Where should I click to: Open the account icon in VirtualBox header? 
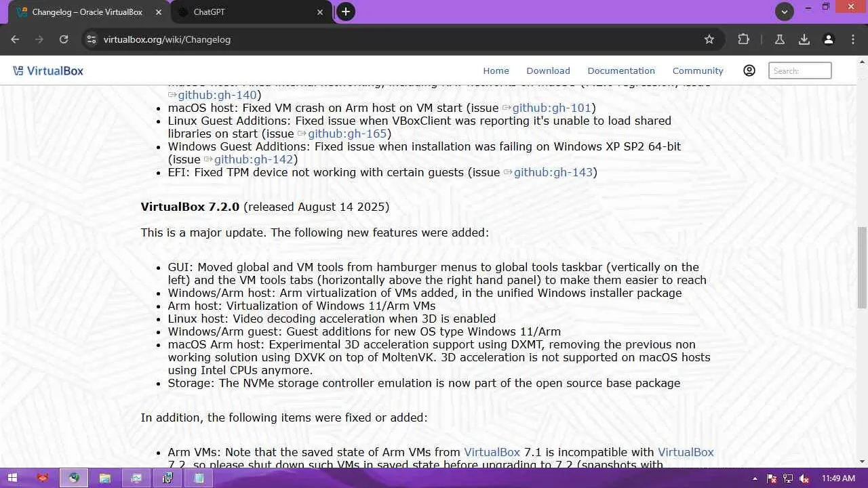tap(749, 70)
